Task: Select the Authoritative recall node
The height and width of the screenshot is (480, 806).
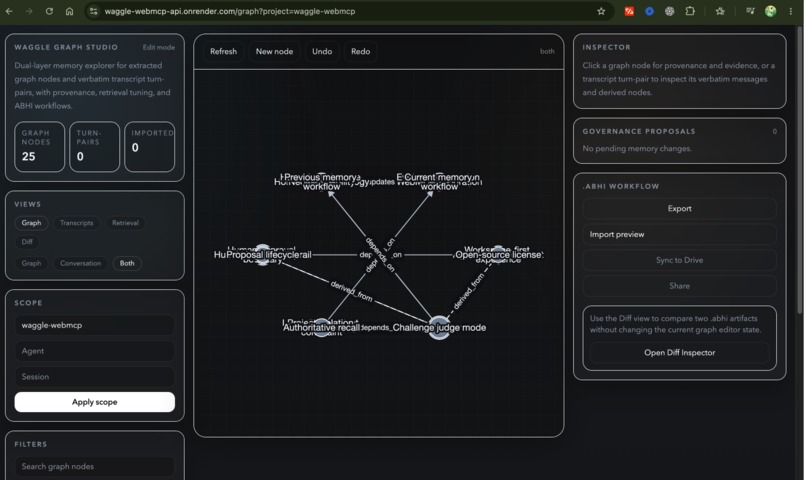Action: click(x=321, y=328)
